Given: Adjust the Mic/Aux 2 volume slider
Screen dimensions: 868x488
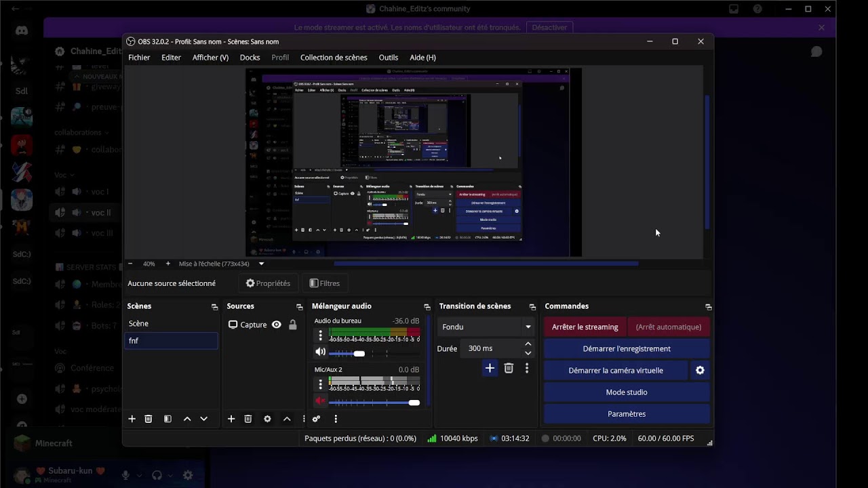Looking at the screenshot, I should (x=374, y=402).
